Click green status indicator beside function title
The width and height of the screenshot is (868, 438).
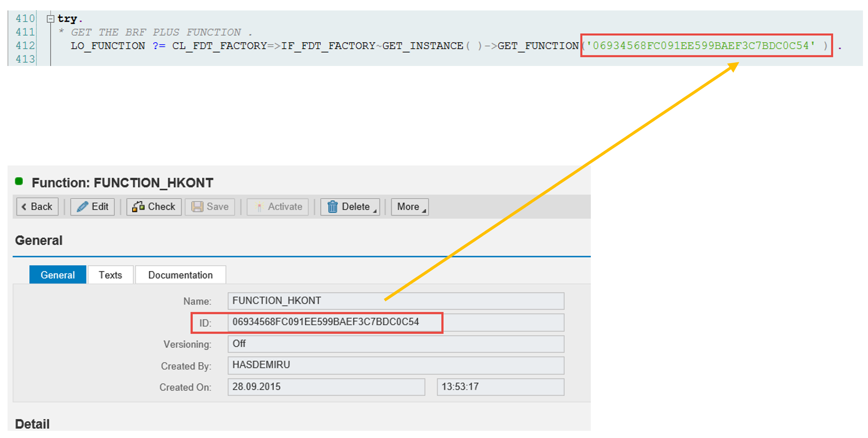[19, 181]
